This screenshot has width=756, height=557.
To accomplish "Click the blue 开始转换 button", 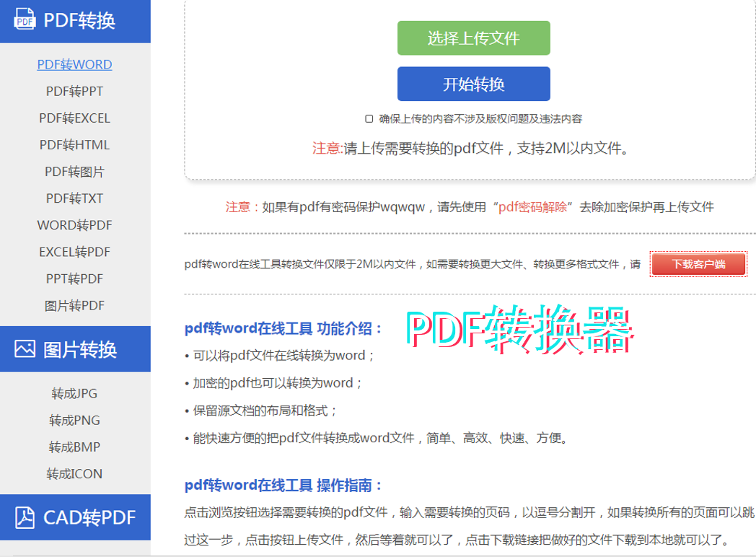I will click(x=473, y=84).
